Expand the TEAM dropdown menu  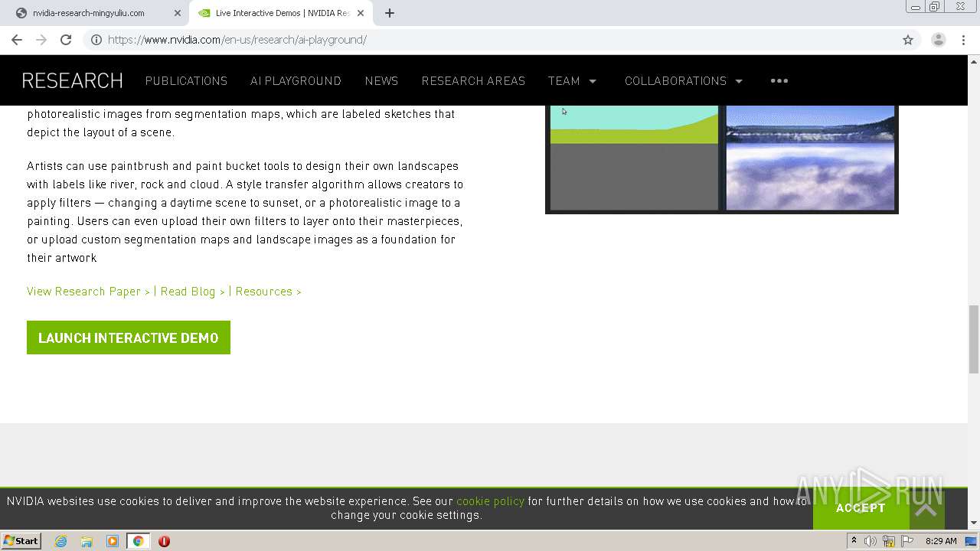coord(572,80)
